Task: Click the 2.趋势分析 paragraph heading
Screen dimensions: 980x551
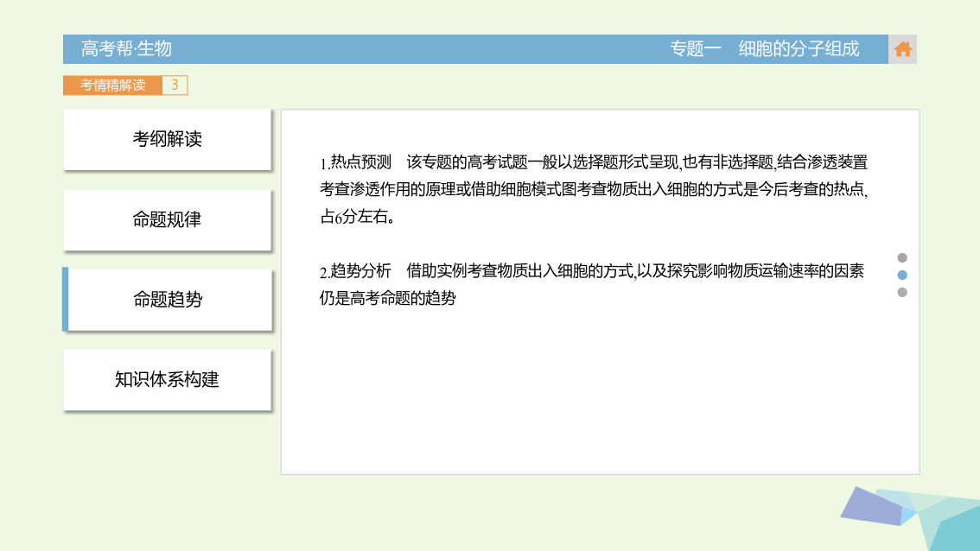Action: [356, 271]
